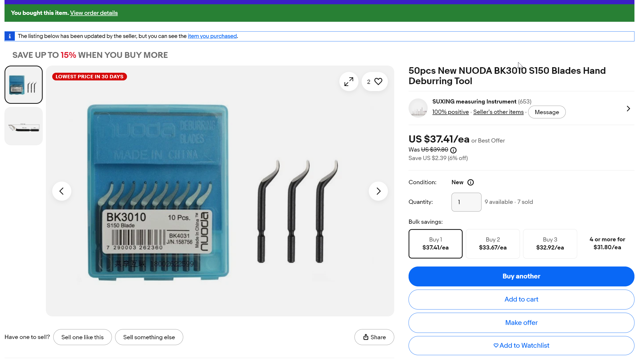The width and height of the screenshot is (644, 361).
Task: Click the main product image
Action: (x=220, y=191)
